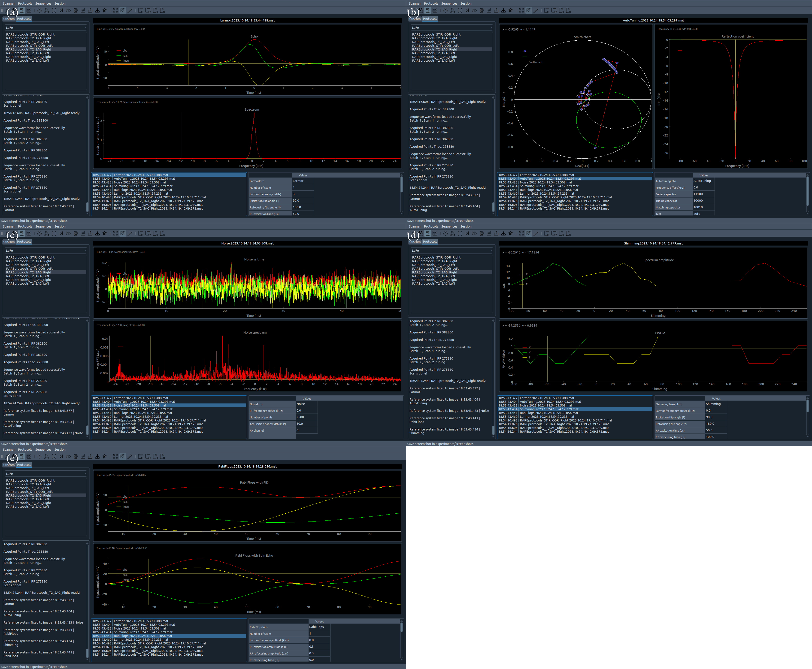Expand the LaFe combo box in panel (e)

46,474
